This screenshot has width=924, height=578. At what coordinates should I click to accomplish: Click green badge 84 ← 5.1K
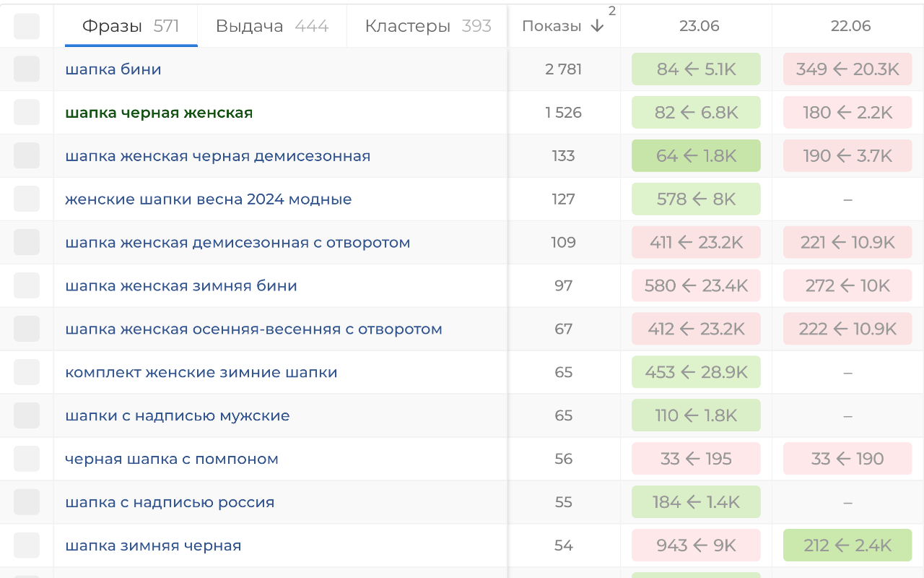point(696,69)
